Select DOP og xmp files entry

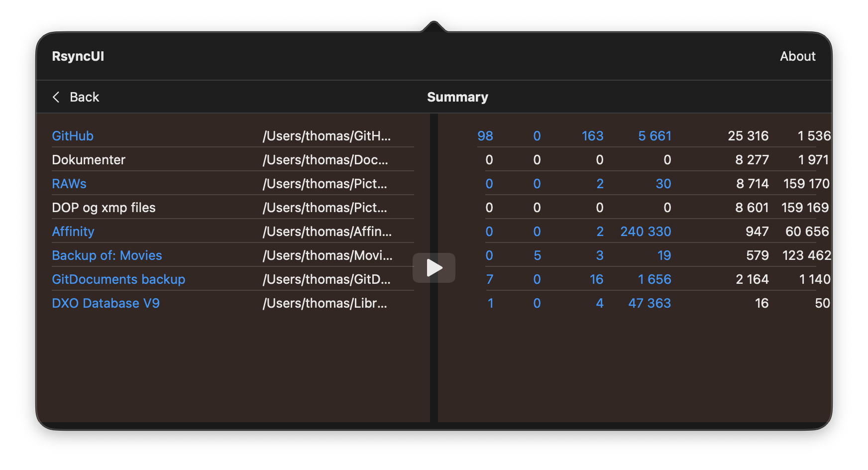(x=104, y=208)
